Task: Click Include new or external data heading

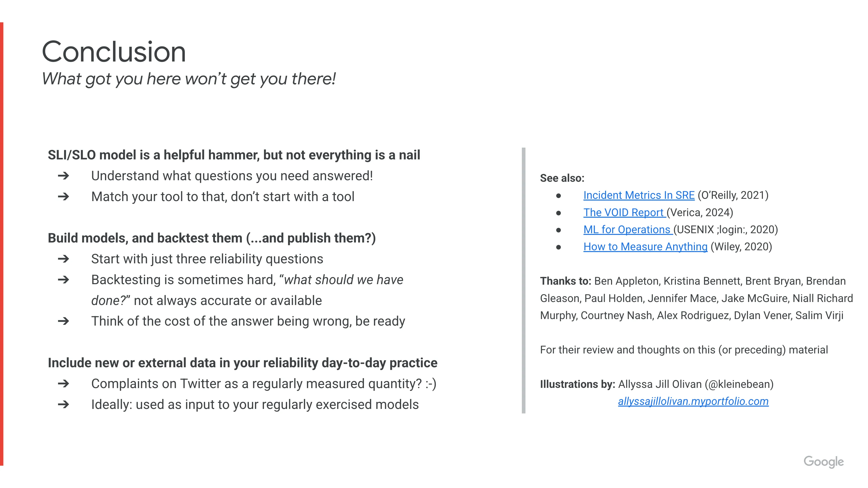Action: coord(242,363)
